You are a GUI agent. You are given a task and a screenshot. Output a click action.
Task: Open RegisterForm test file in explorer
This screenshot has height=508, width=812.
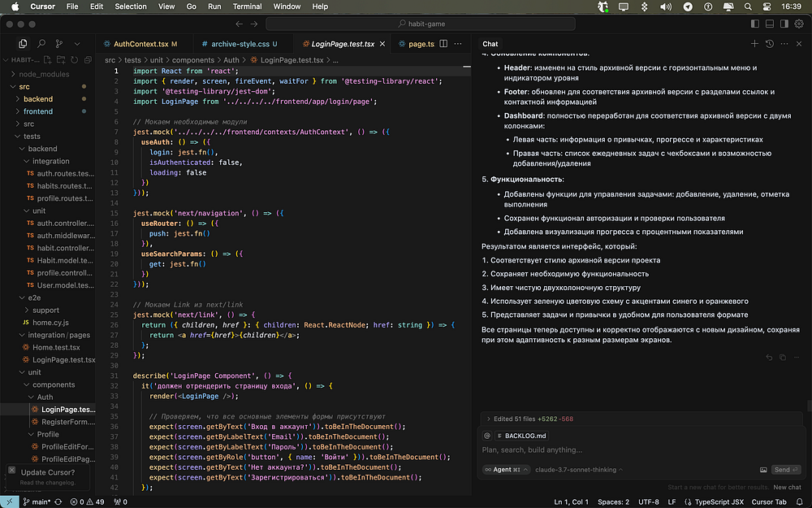coord(67,422)
